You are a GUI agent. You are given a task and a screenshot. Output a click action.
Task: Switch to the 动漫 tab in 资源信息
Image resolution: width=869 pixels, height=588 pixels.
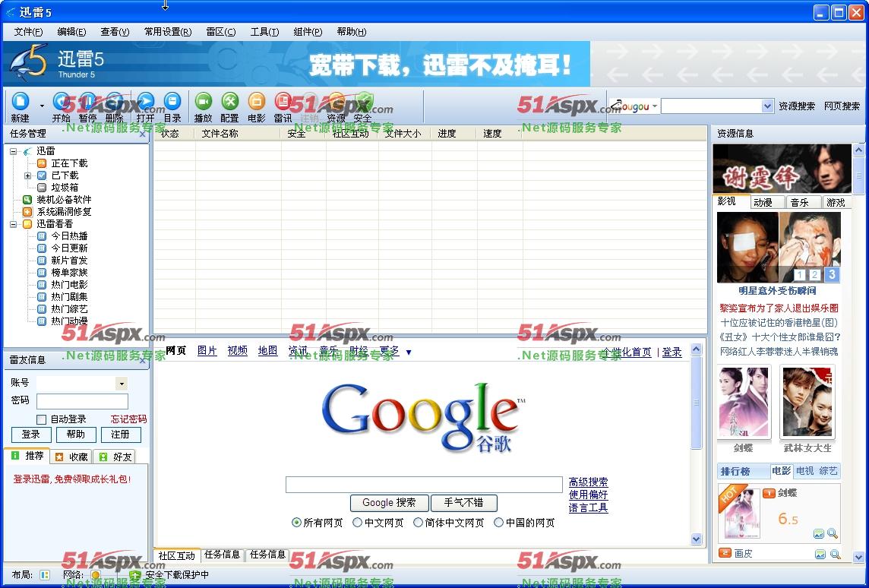pyautogui.click(x=768, y=202)
